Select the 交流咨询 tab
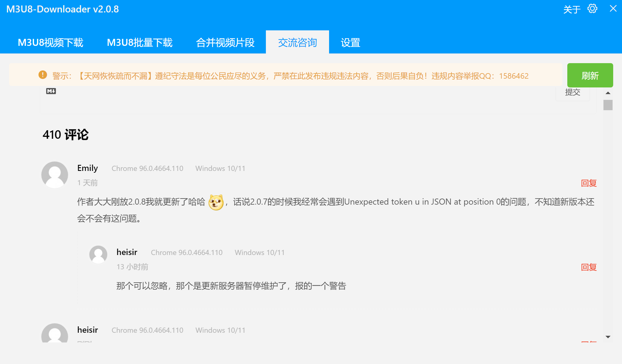Image resolution: width=622 pixels, height=364 pixels. tap(297, 43)
